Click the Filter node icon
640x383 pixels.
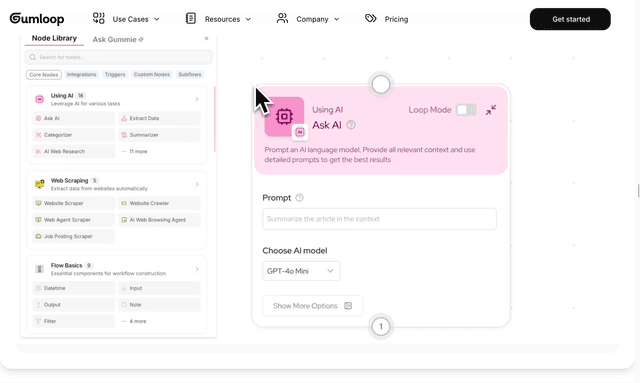point(38,321)
